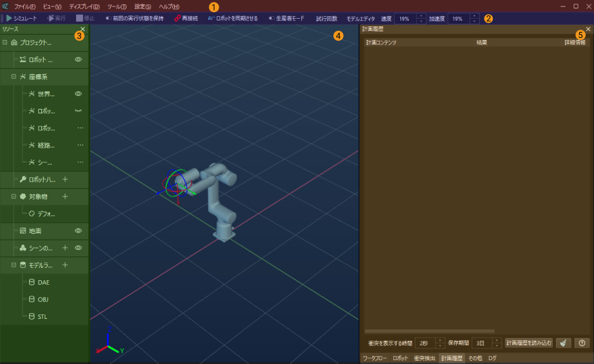The image size is (594, 364).
Task: Add a scene object via シーンの... plus icon
Action: click(65, 248)
